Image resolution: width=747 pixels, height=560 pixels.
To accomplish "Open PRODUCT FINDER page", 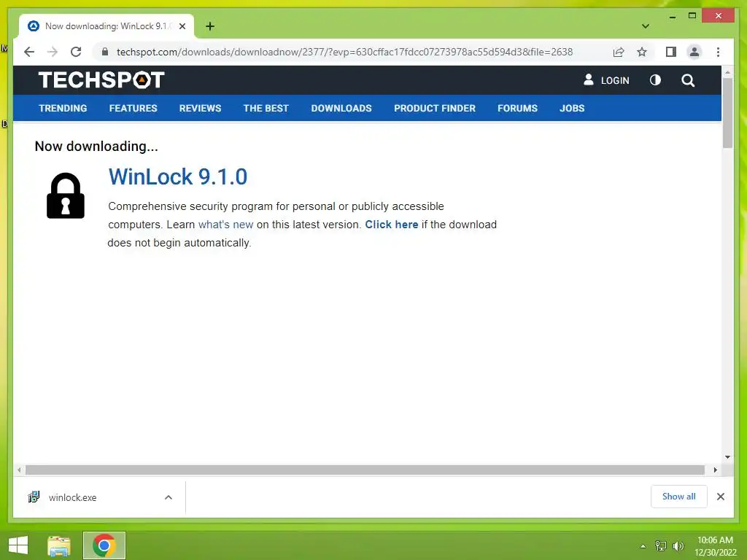I will click(435, 108).
